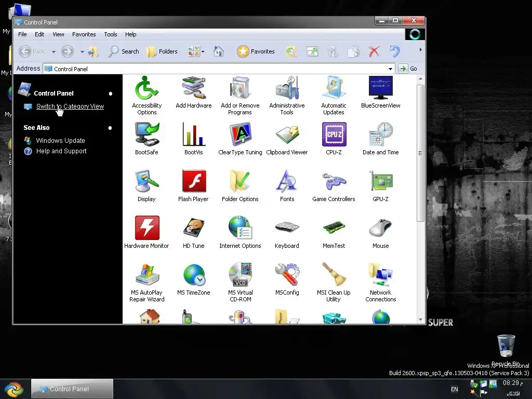The height and width of the screenshot is (399, 532).
Task: Open Accessibility Options applet
Action: pyautogui.click(x=147, y=96)
